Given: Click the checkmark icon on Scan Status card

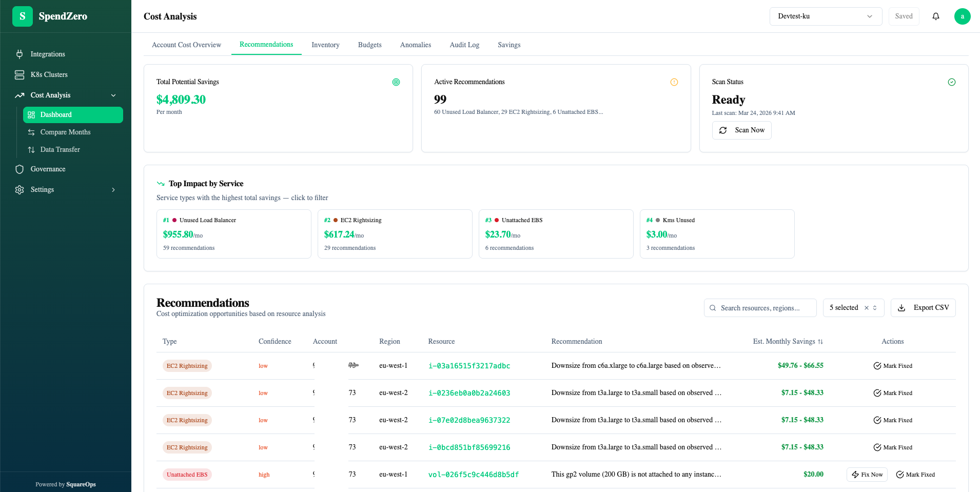Looking at the screenshot, I should (952, 82).
